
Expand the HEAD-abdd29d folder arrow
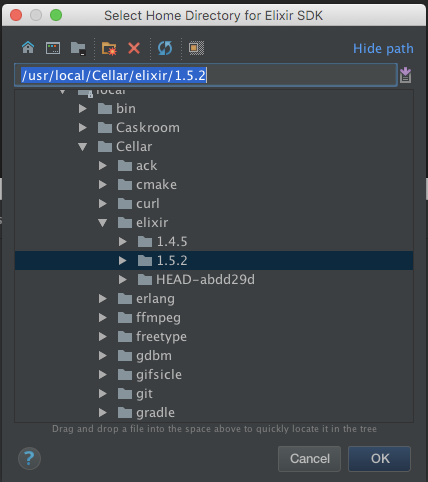123,280
